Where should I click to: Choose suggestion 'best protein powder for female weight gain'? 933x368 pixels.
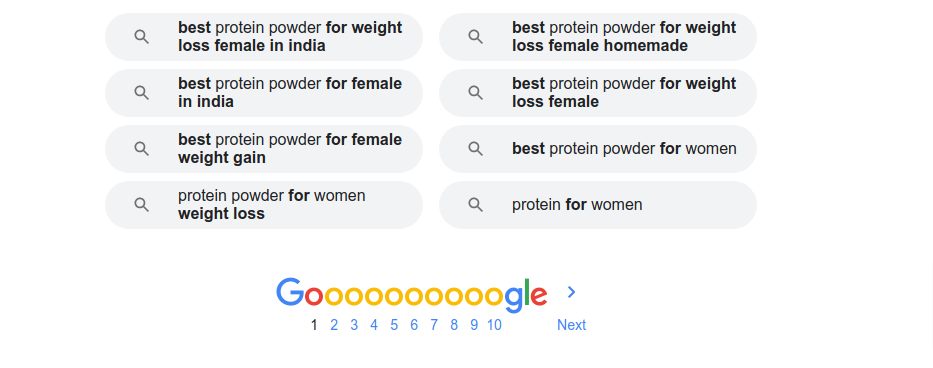264,149
